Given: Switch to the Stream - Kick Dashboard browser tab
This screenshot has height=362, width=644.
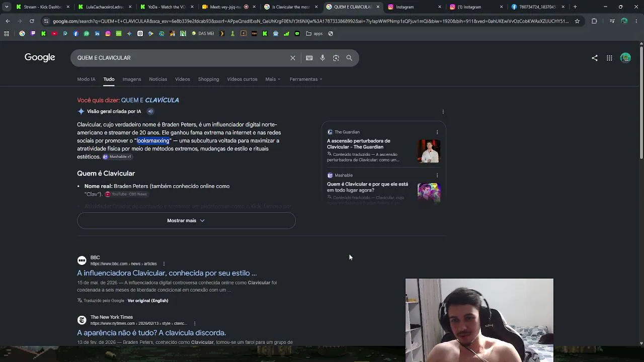Looking at the screenshot, I should (43, 7).
